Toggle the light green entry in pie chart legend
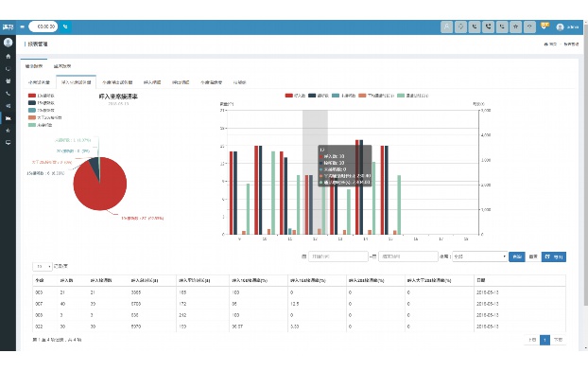The height and width of the screenshot is (371, 588). [40, 125]
